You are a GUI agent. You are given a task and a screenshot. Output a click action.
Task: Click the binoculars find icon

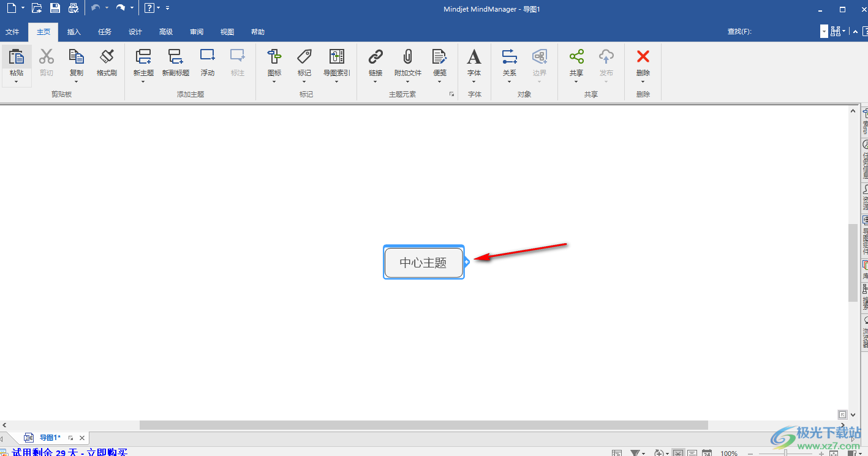(x=836, y=31)
